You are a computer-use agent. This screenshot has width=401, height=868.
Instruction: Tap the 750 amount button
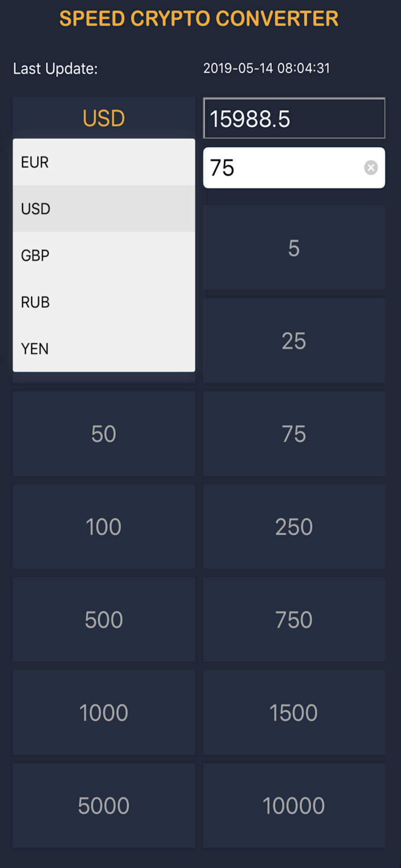coord(294,619)
